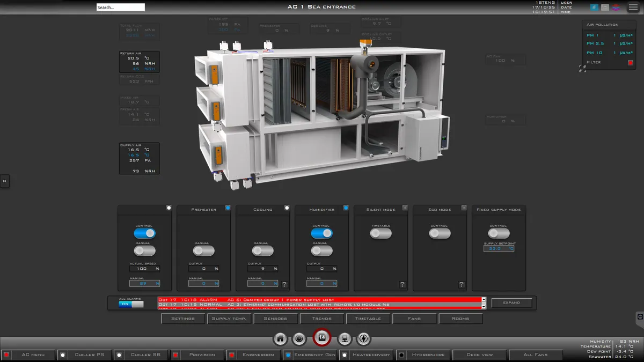Image resolution: width=644 pixels, height=362 pixels.
Task: Select the Home icon in bottom navigation
Action: [280, 338]
